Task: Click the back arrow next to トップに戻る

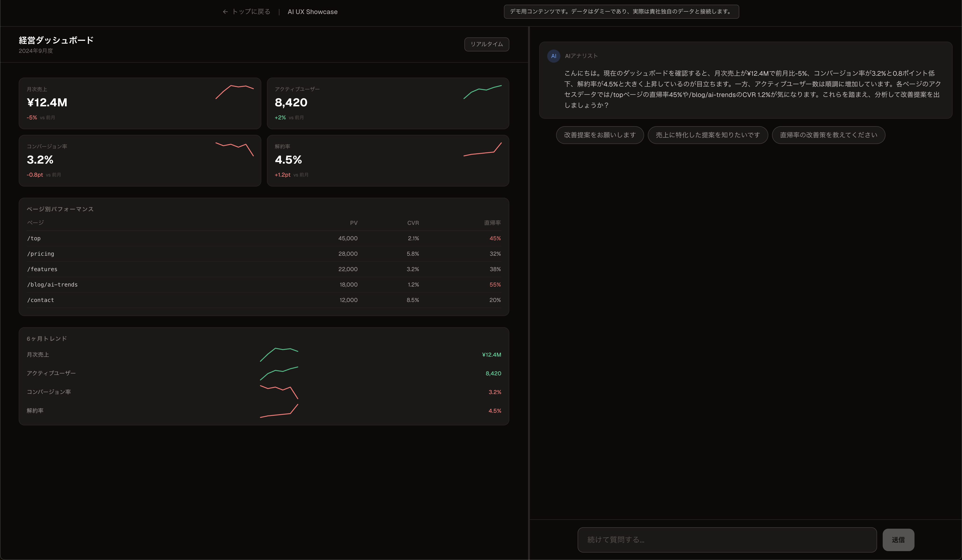Action: pyautogui.click(x=226, y=11)
